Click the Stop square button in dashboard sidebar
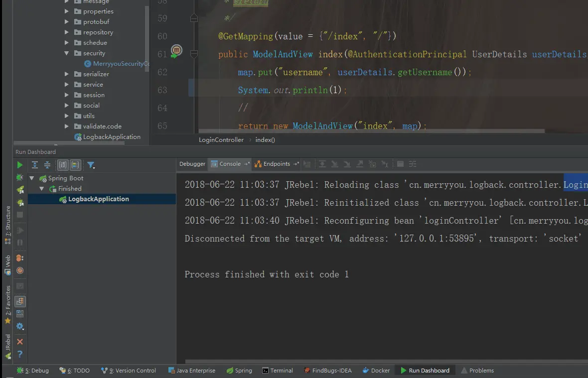 [x=20, y=215]
